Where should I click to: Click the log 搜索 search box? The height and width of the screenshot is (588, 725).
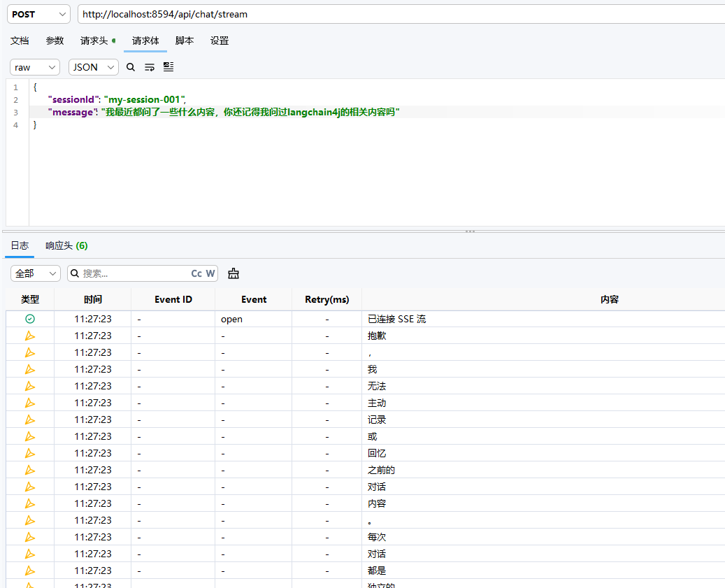[134, 273]
